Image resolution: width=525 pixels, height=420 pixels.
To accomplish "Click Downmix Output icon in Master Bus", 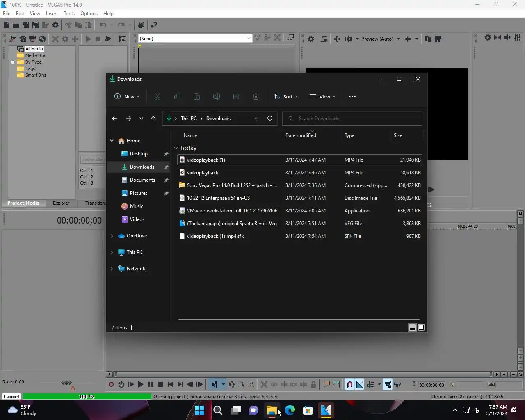I will (x=497, y=37).
